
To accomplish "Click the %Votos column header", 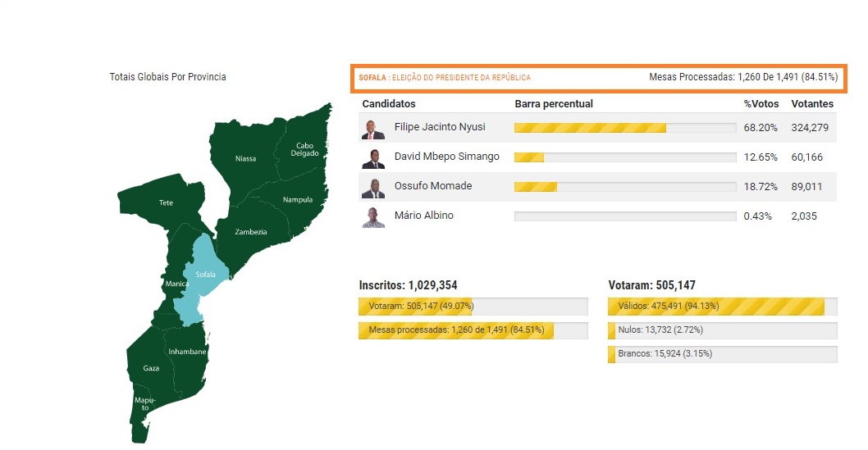I will point(760,104).
